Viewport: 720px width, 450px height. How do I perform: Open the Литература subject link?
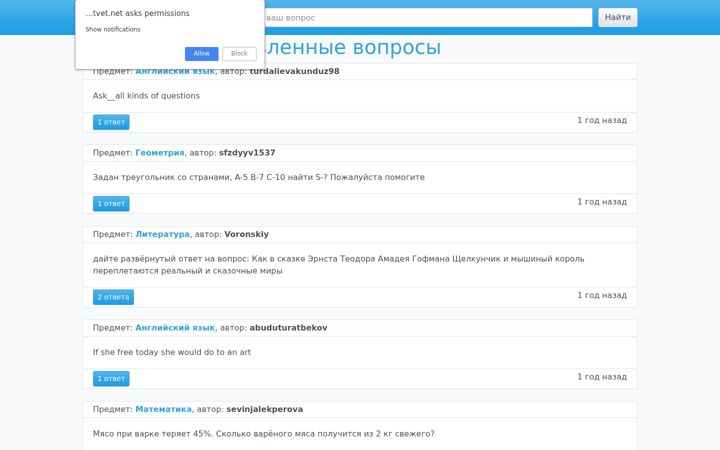(x=163, y=234)
